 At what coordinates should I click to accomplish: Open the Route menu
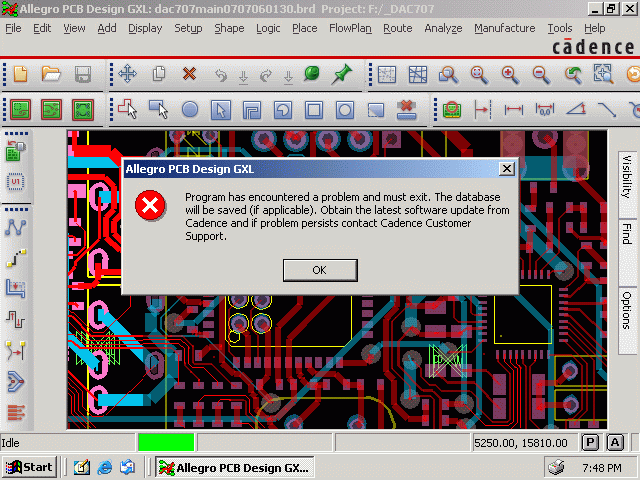pos(398,28)
